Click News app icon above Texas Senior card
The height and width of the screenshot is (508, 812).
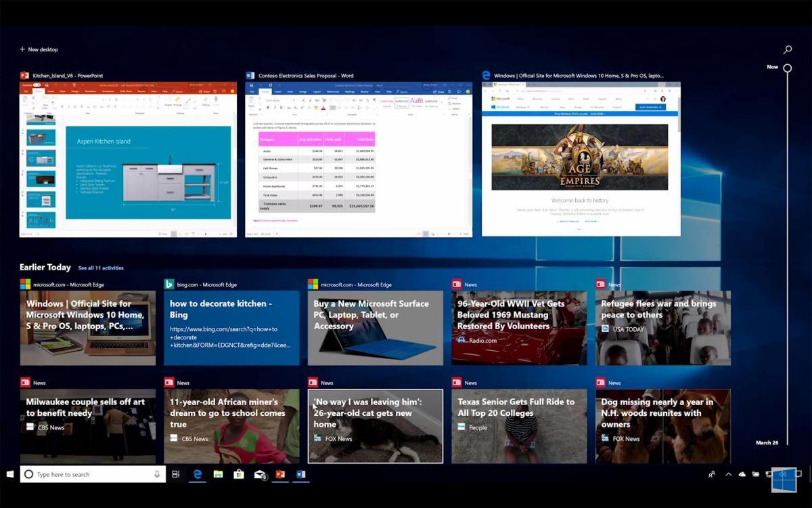point(457,383)
